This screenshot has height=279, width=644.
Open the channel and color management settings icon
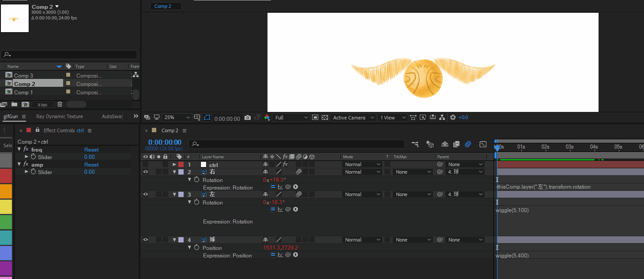pyautogui.click(x=267, y=118)
